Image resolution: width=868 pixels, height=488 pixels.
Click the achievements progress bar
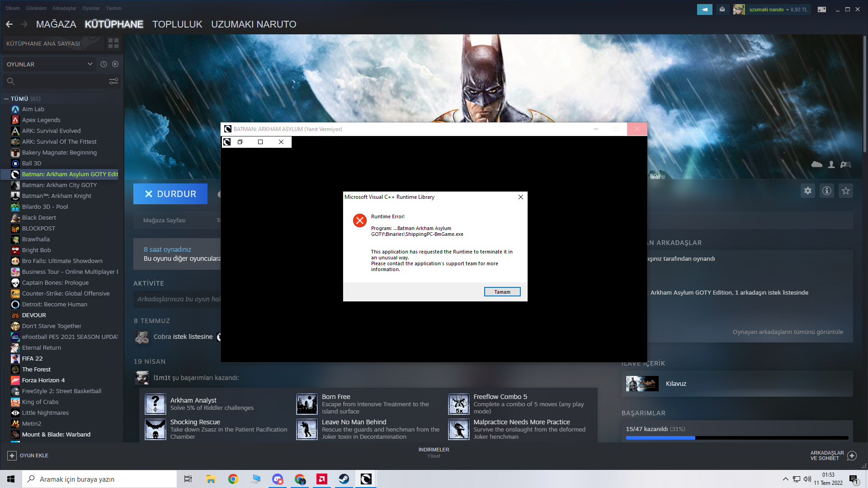(x=737, y=437)
